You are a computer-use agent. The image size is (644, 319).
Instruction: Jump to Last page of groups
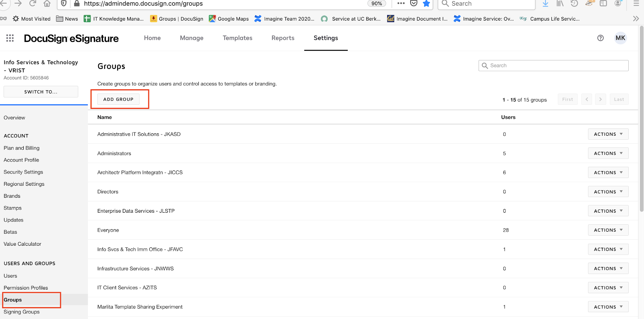pyautogui.click(x=619, y=99)
